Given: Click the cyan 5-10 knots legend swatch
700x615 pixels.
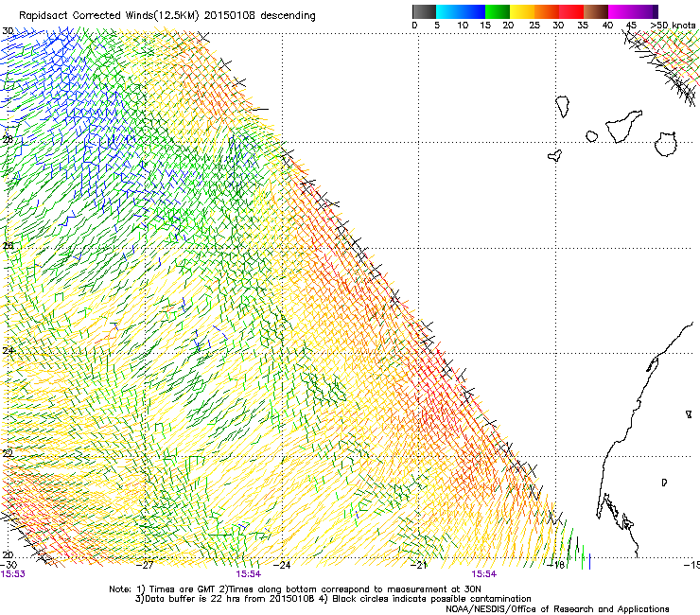Looking at the screenshot, I should click(x=447, y=11).
